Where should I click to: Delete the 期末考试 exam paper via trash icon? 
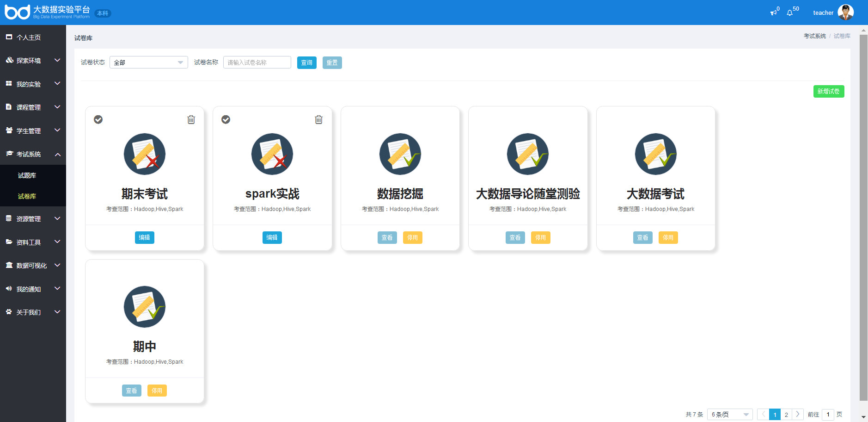191,120
